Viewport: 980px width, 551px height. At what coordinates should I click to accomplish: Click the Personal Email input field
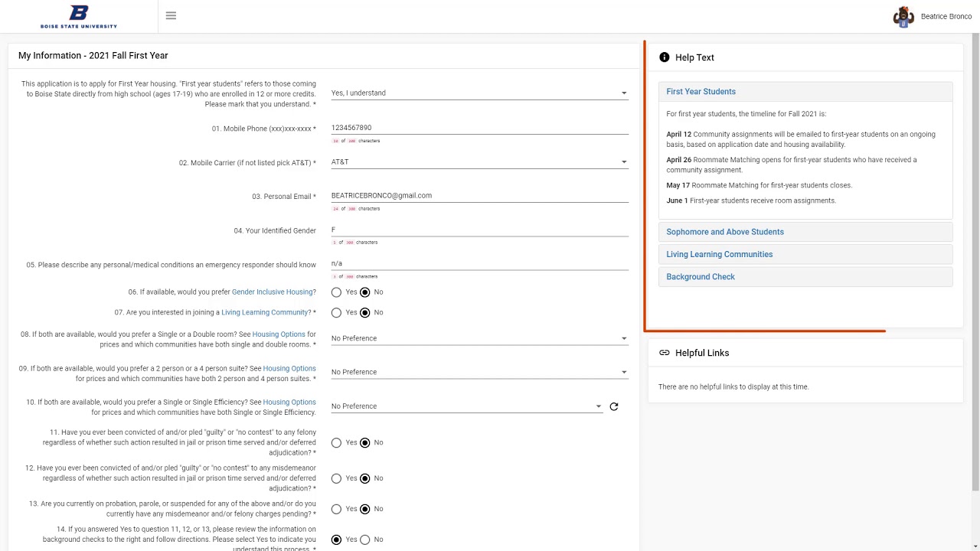point(479,196)
